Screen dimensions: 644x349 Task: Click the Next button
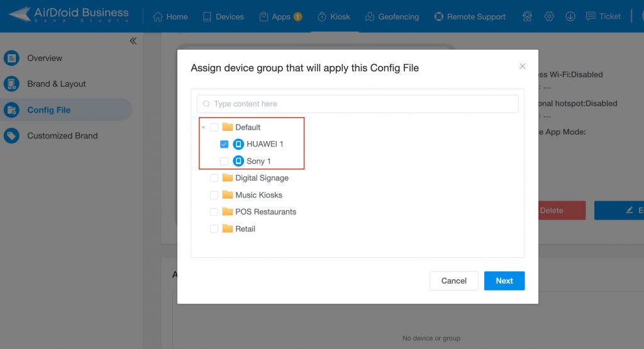click(504, 281)
